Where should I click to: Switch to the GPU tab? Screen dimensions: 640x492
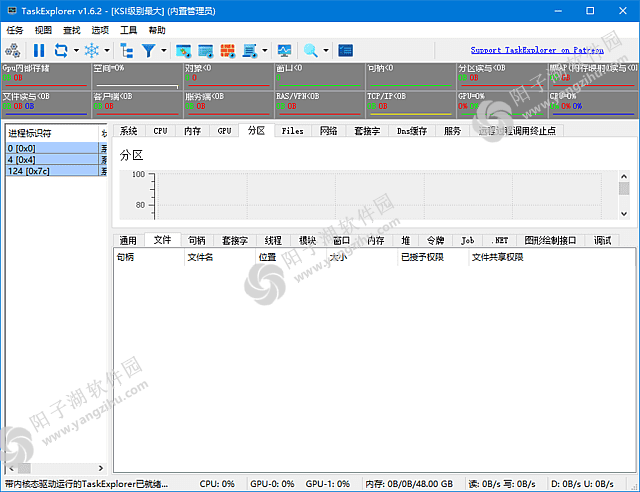[224, 131]
